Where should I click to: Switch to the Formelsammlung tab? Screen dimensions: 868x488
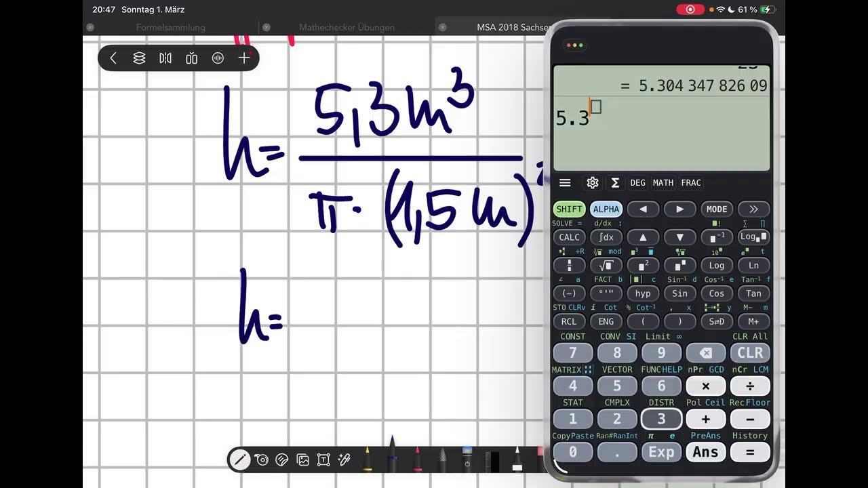click(x=171, y=28)
